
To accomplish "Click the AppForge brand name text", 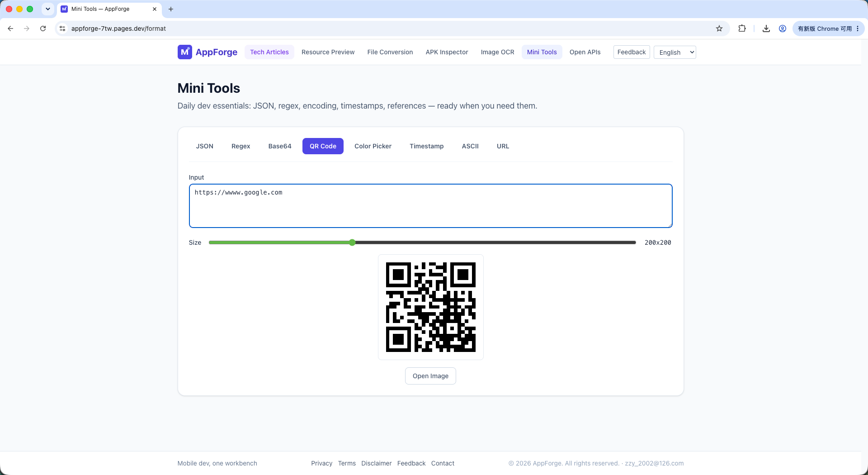I will coord(217,52).
